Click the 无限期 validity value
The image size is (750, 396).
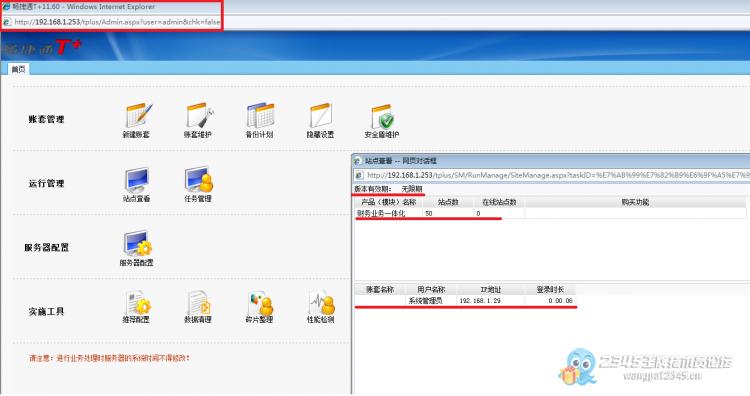[412, 189]
